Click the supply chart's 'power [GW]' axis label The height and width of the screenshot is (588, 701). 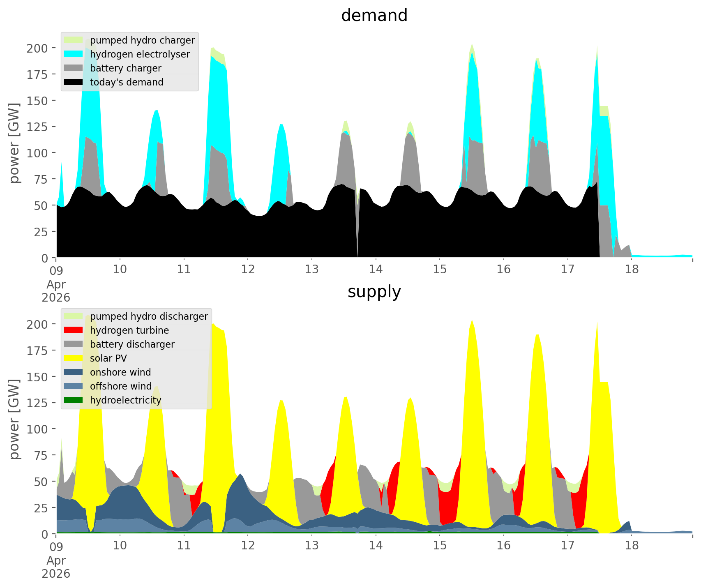[x=14, y=419]
